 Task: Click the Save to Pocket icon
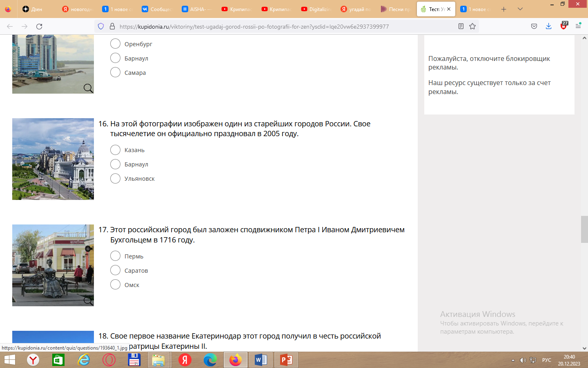tap(534, 27)
